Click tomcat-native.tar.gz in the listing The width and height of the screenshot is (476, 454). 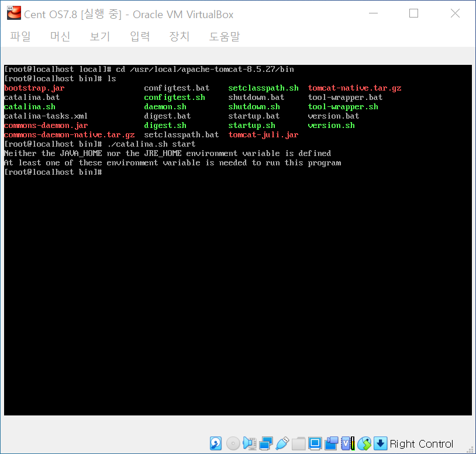pyautogui.click(x=354, y=88)
